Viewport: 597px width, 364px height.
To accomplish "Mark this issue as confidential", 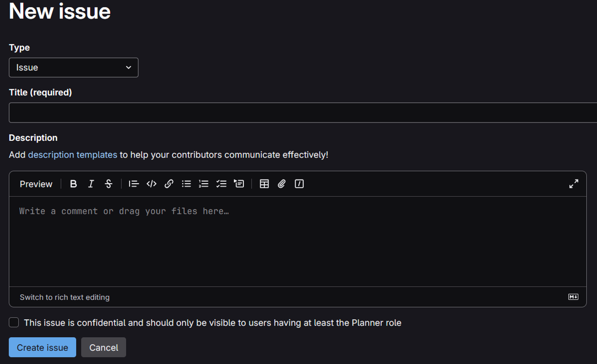I will 14,323.
